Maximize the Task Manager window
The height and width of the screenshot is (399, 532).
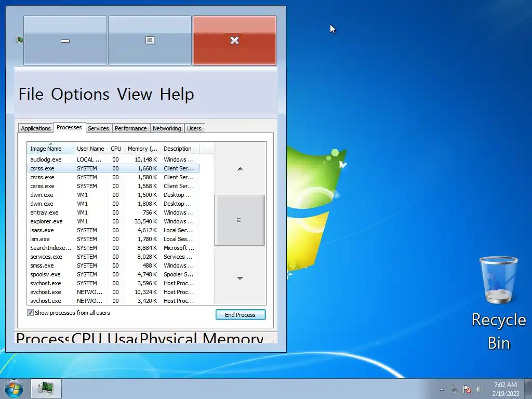point(150,41)
